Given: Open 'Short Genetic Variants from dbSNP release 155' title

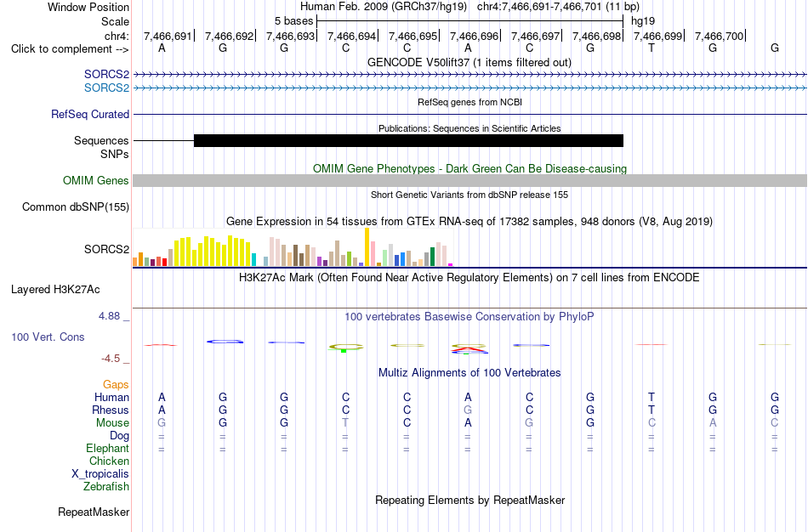Looking at the screenshot, I should 469,195.
